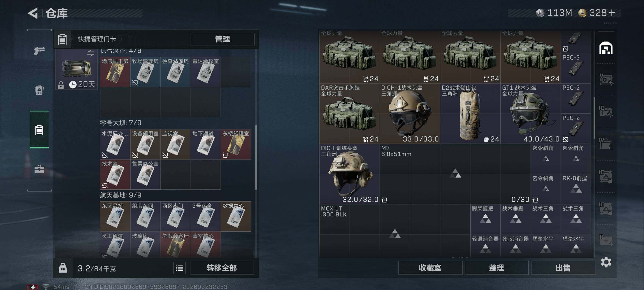Click the settings gear icon

click(606, 262)
